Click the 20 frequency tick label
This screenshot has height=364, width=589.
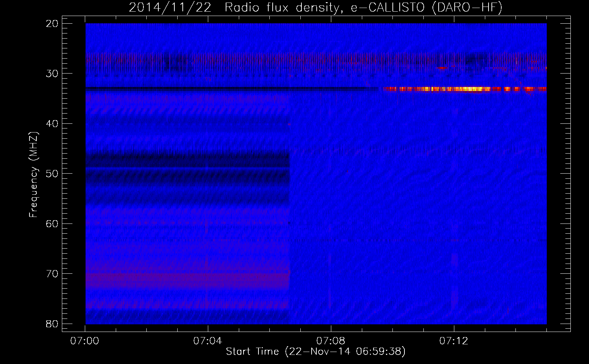[52, 24]
